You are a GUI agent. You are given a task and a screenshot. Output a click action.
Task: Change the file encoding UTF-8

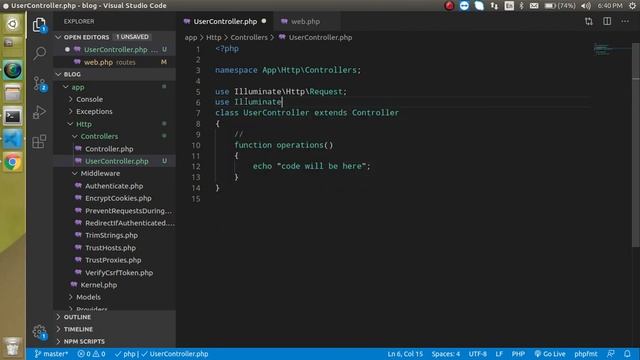478,354
